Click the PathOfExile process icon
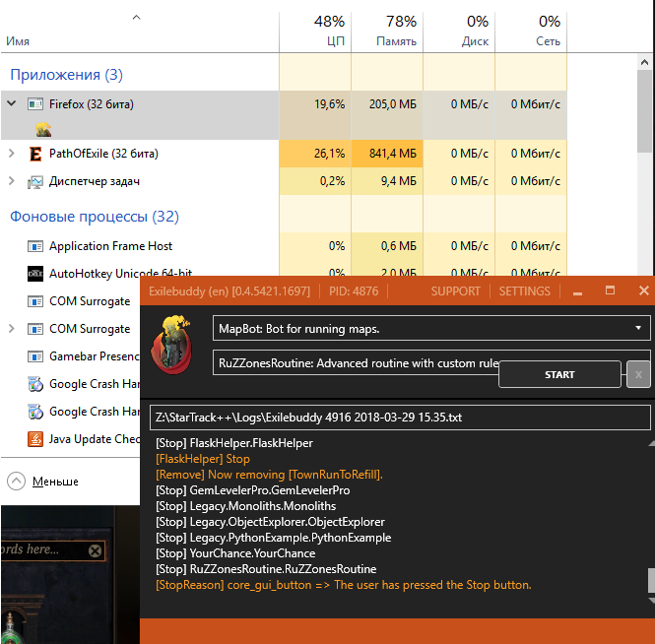Viewport: 655px width, 644px height. tap(35, 154)
